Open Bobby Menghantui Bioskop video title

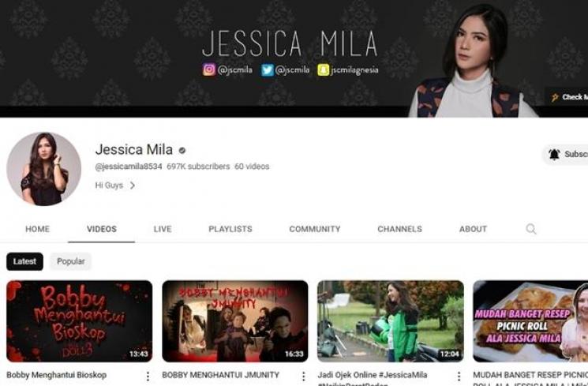[x=56, y=375]
